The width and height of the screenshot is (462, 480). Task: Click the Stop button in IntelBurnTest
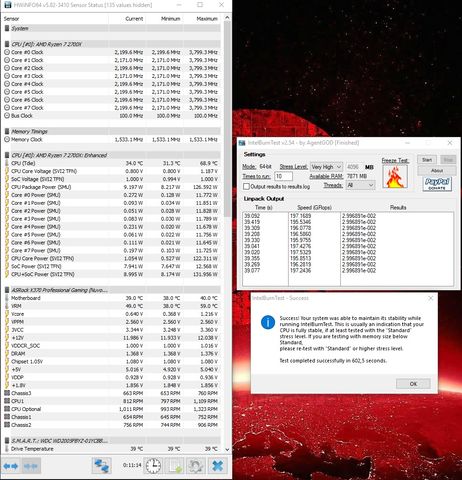click(x=448, y=160)
